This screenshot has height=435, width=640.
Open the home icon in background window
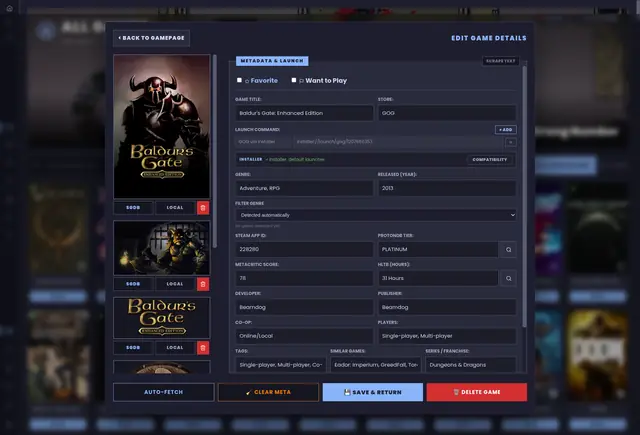(x=9, y=8)
